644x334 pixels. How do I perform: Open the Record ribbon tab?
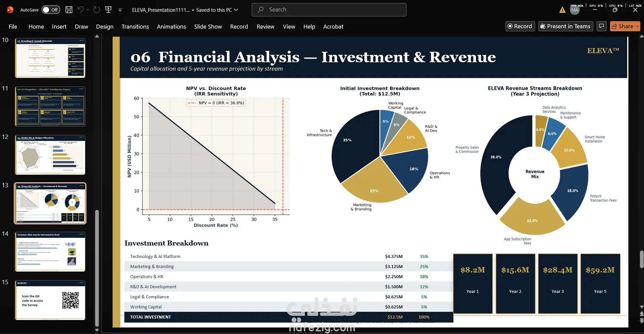tap(239, 27)
